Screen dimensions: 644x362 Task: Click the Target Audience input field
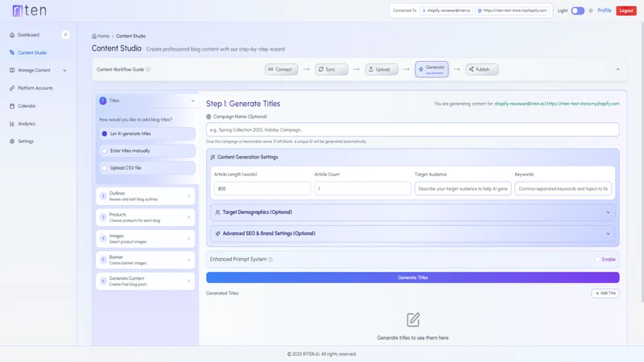pos(463,189)
